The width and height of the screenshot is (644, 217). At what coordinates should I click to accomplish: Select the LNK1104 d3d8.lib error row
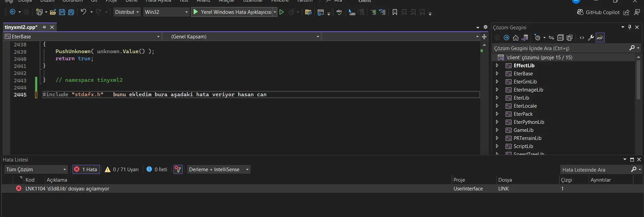[67, 189]
